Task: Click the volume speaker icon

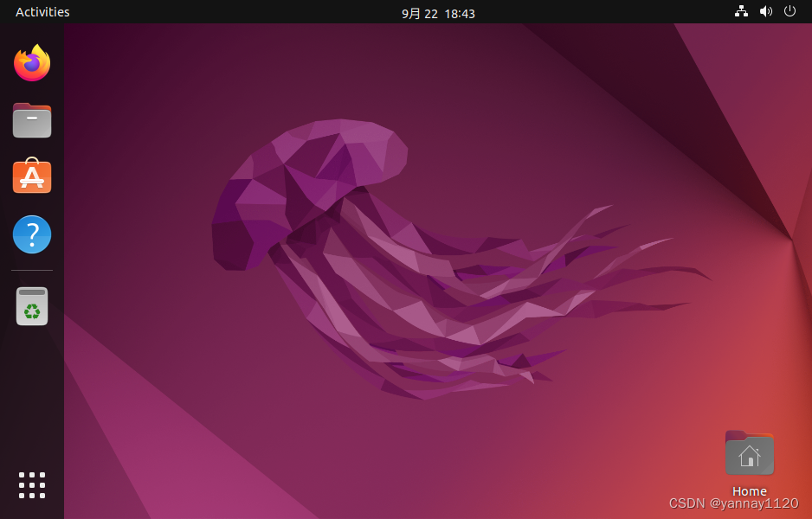Action: click(x=766, y=11)
